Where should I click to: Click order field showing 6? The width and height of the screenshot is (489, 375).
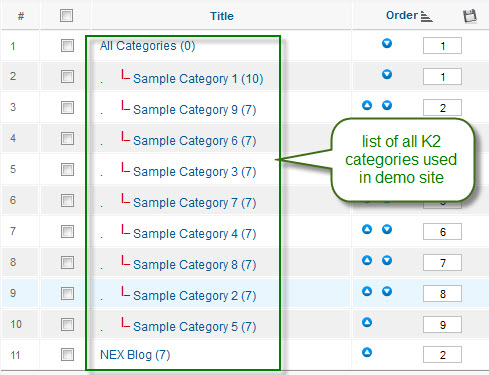(442, 232)
